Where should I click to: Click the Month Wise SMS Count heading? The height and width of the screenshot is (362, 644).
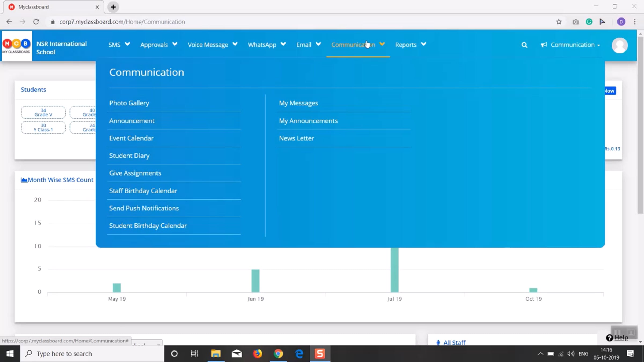(57, 180)
